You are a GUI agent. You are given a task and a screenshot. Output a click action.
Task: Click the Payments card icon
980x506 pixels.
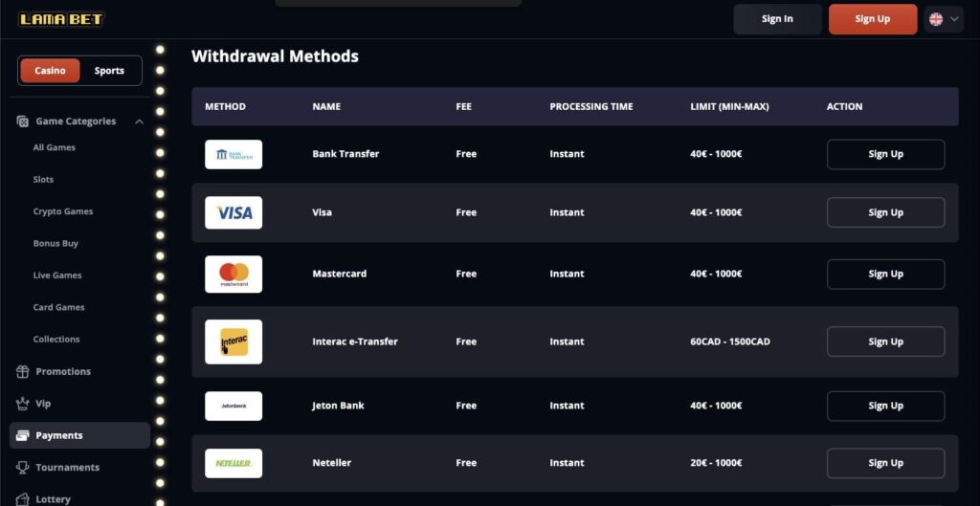point(23,435)
